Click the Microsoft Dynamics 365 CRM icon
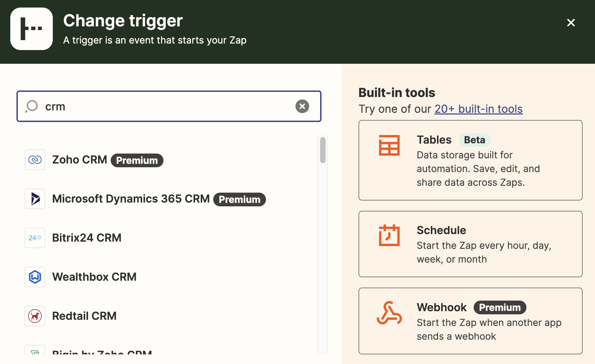Screen dimensions: 595x364 (x=35, y=199)
